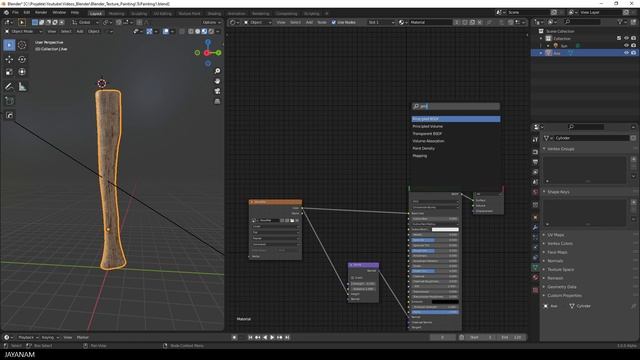Click the node search text field
This screenshot has width=640, height=360.
[456, 107]
